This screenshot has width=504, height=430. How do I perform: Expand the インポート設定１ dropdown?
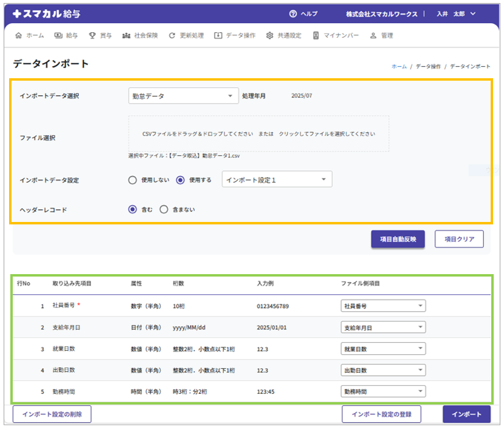(x=277, y=180)
